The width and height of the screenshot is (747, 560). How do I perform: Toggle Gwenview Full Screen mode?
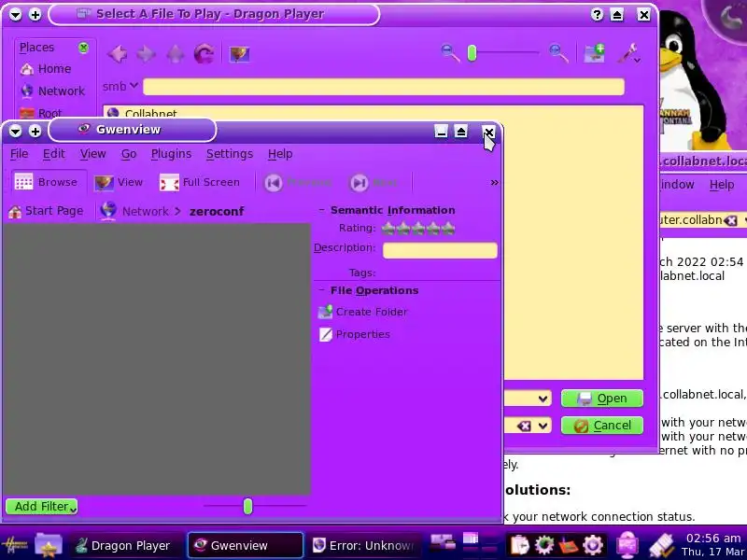point(200,182)
